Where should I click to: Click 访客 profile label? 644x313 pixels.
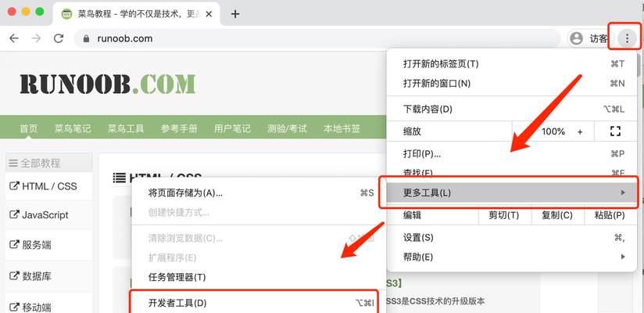click(599, 38)
